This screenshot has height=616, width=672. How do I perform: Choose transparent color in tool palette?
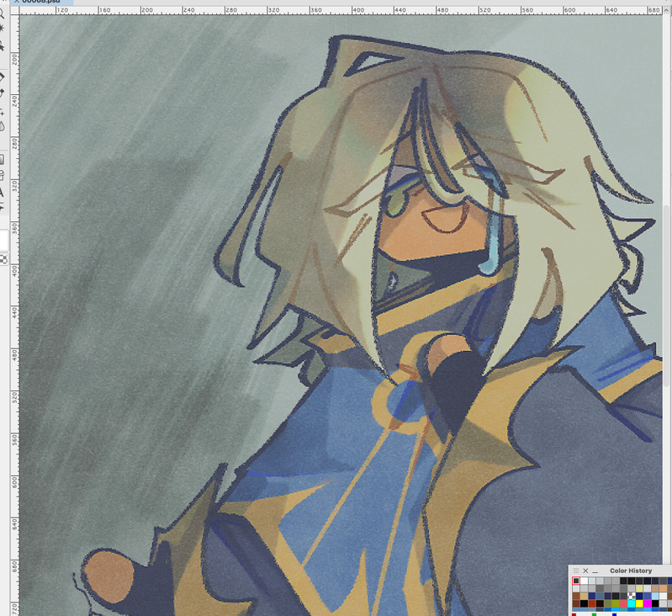[3, 259]
